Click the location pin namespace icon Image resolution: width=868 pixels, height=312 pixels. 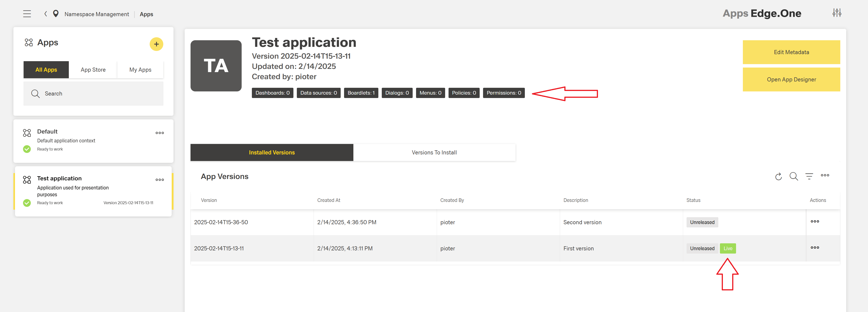tap(56, 14)
